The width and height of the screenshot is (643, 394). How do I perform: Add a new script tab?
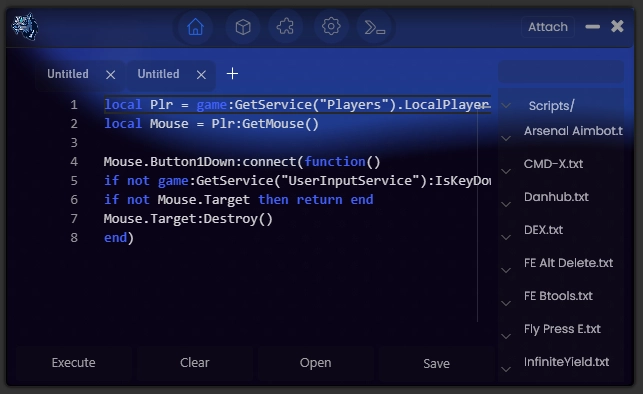[x=232, y=74]
